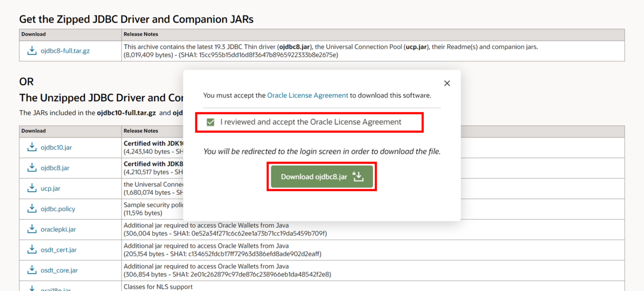Viewport: 644px width, 291px height.
Task: Open the osdt_core.jar download link
Action: [x=60, y=270]
